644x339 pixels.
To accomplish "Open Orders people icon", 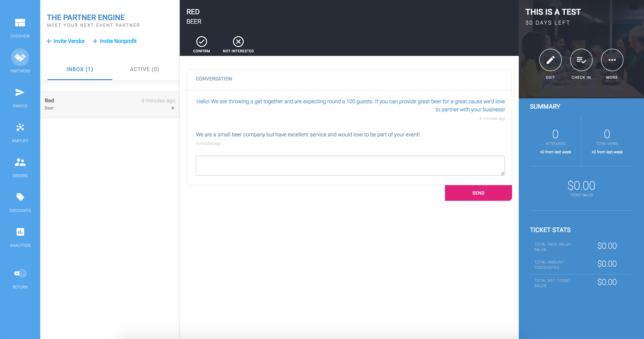I will [x=20, y=163].
